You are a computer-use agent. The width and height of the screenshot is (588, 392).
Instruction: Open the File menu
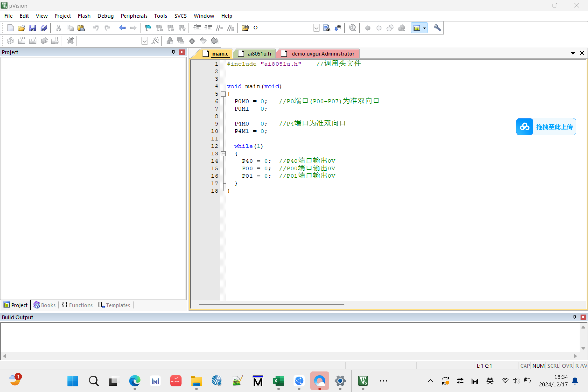(x=8, y=16)
